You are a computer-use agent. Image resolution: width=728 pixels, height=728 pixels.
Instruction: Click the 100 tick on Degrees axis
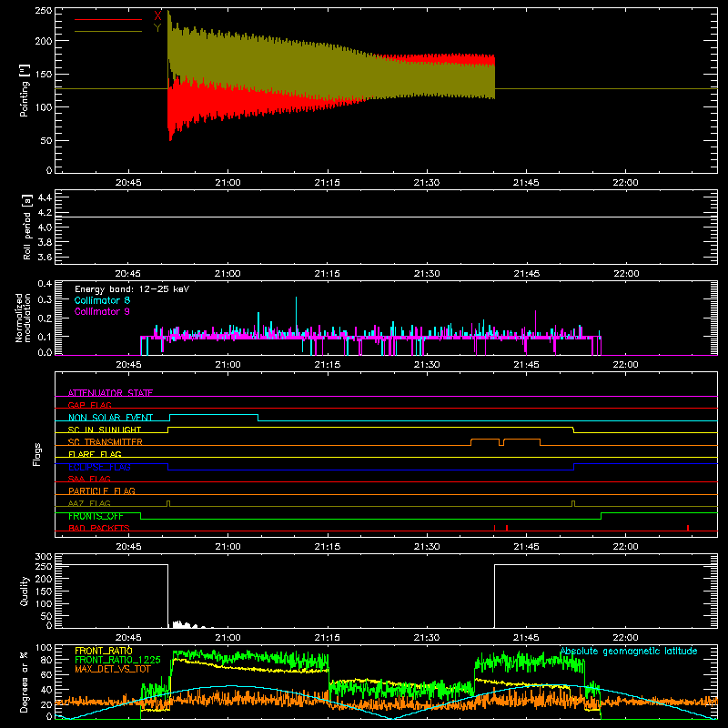(43, 648)
